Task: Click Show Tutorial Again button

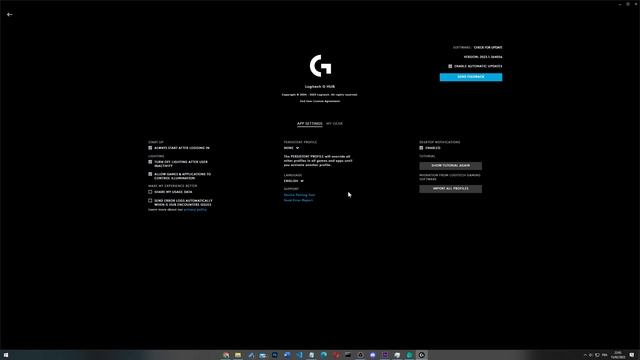Action: (x=451, y=166)
